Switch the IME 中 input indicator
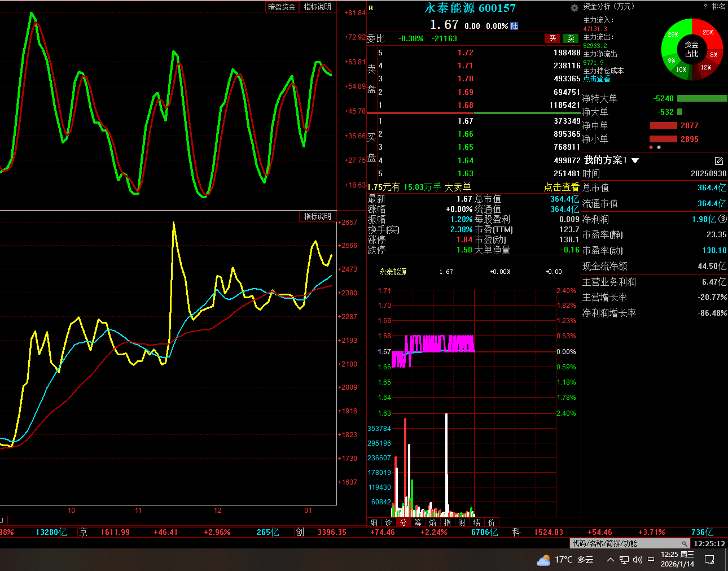Viewport: 728px width, 571px height. point(651,560)
